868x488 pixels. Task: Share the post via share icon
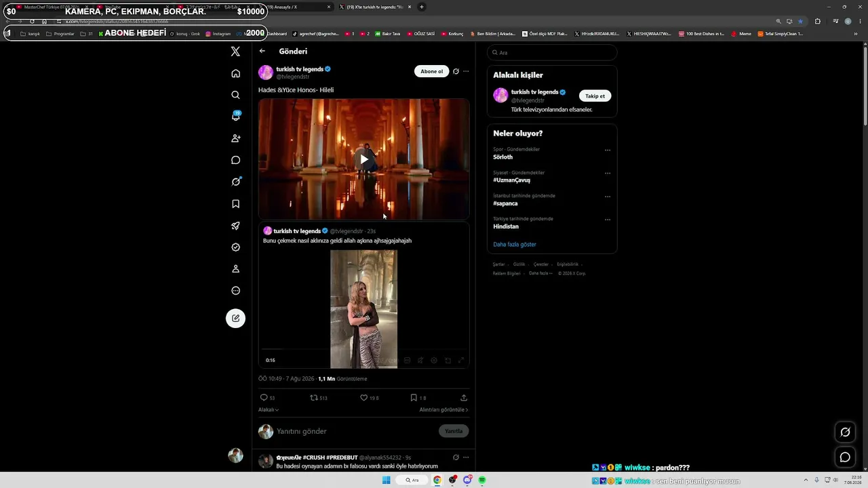(464, 398)
